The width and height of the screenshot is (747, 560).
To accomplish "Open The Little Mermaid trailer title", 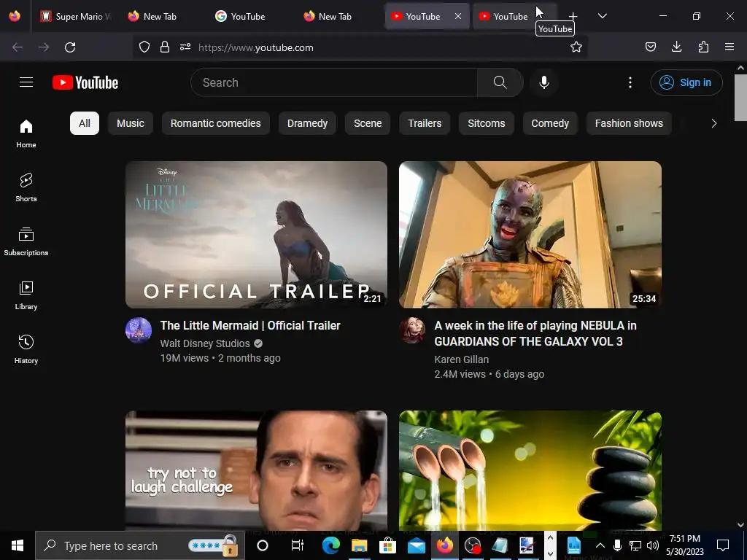I will tap(250, 325).
